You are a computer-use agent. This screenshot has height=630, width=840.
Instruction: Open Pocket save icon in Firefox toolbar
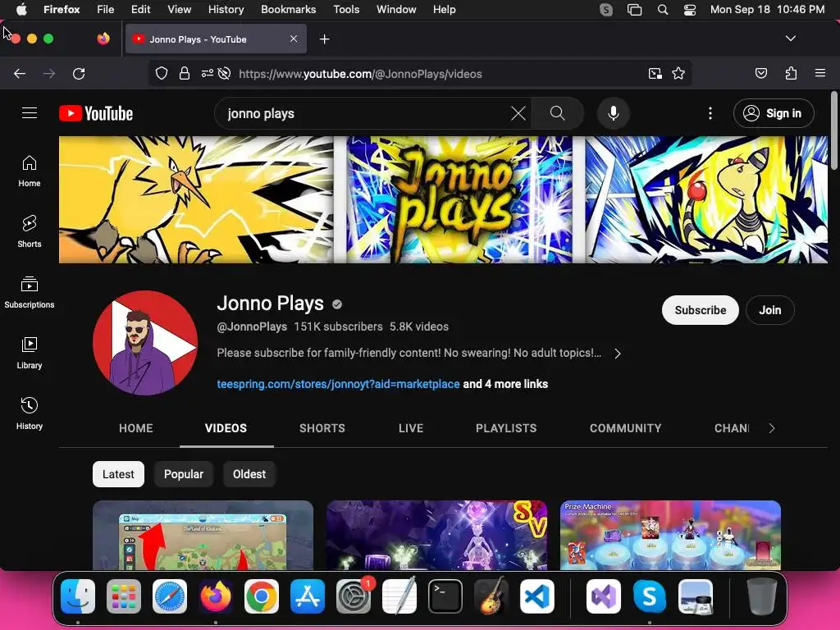click(761, 73)
